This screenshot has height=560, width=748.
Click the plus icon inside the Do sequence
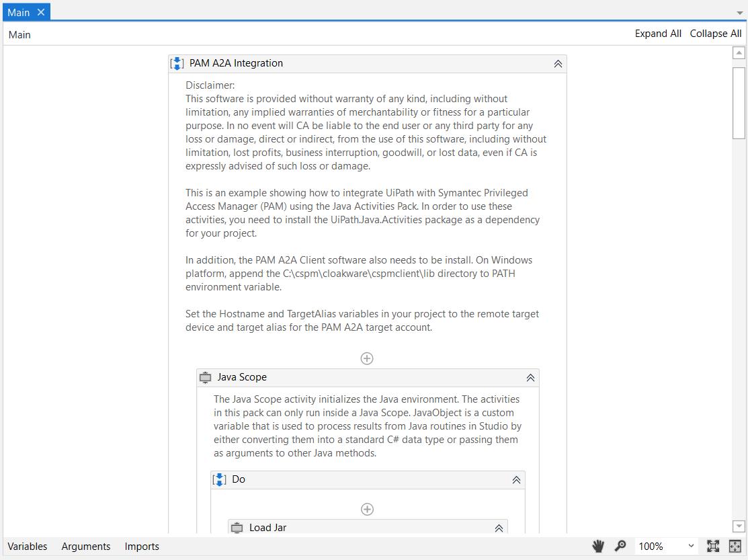point(367,509)
